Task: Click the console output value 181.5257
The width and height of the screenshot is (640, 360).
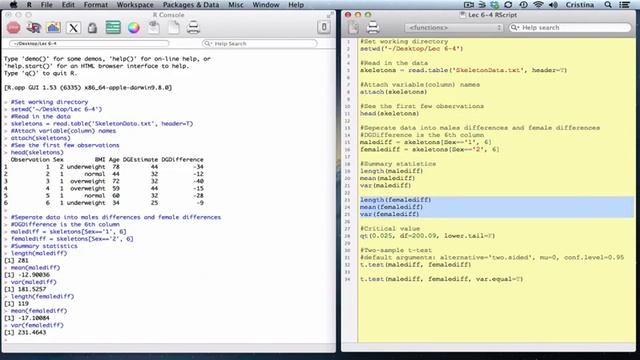Action: (32, 289)
